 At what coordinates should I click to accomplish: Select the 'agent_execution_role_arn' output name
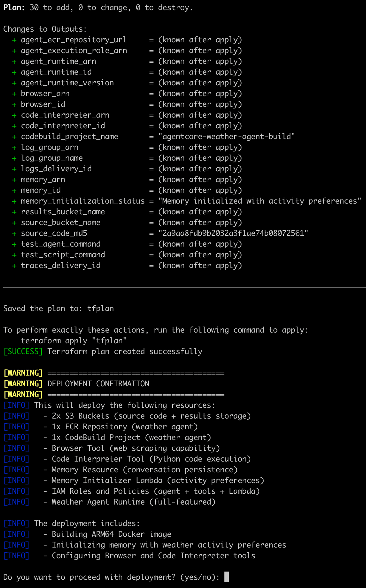tap(74, 51)
